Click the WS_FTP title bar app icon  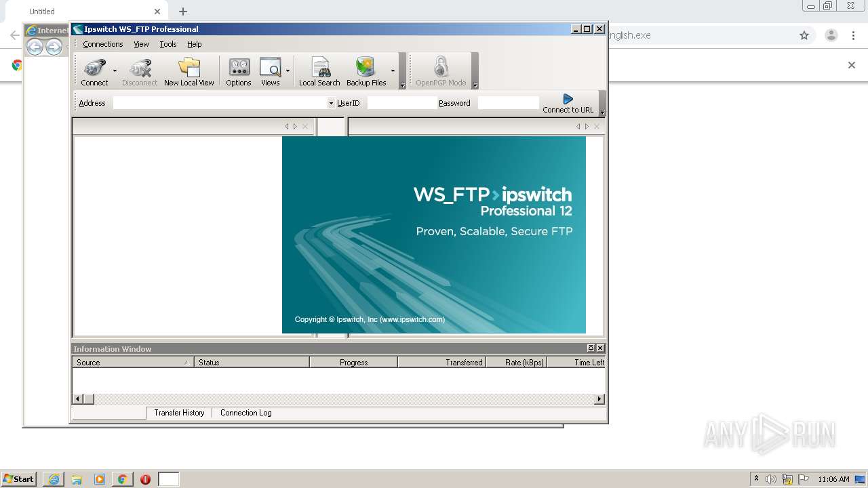point(78,29)
